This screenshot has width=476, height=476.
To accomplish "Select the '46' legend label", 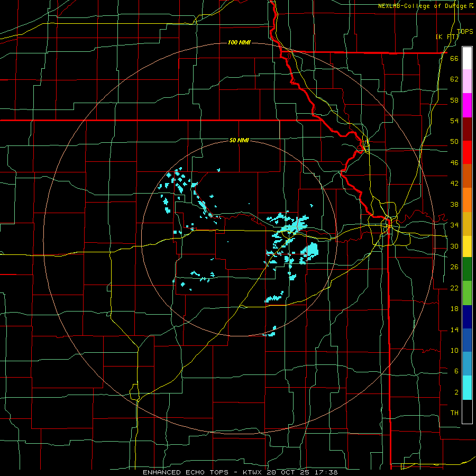I will (454, 163).
